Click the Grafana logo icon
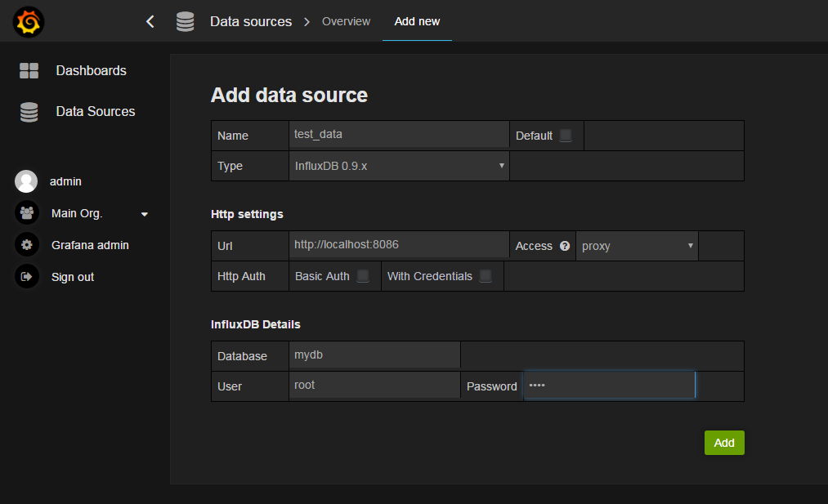828x504 pixels. pos(29,21)
